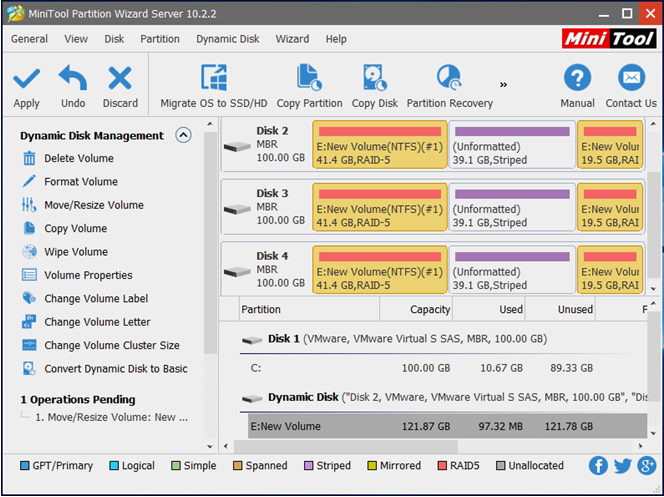
Task: Click the RAID5 legend color swatch
Action: pos(442,466)
